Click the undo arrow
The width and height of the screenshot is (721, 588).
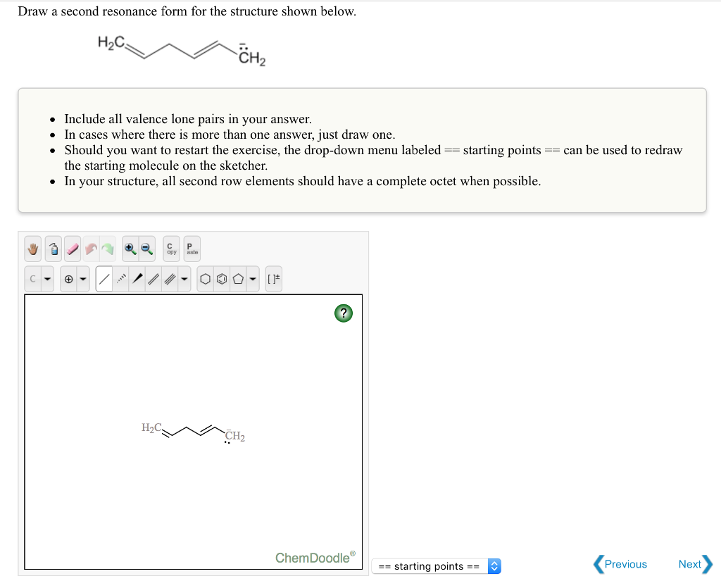coord(91,249)
